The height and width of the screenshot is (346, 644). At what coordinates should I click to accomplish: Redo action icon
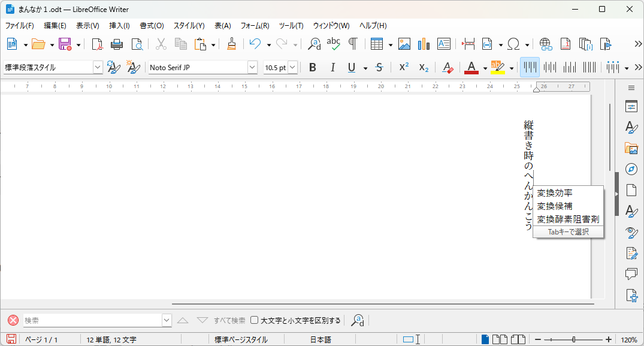282,44
